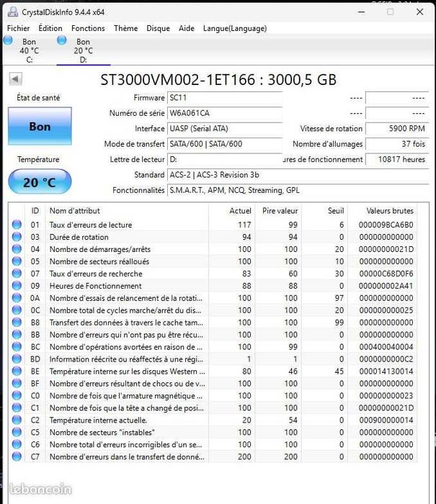
Task: Click the power-on count value 37 fois
Action: (397, 144)
